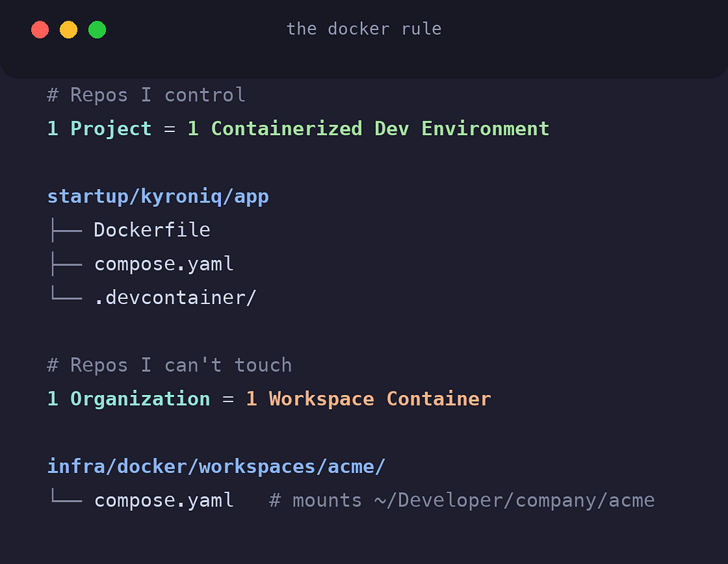
Task: Click comment '# mounts ~/Developer/company/acme'
Action: click(x=462, y=501)
